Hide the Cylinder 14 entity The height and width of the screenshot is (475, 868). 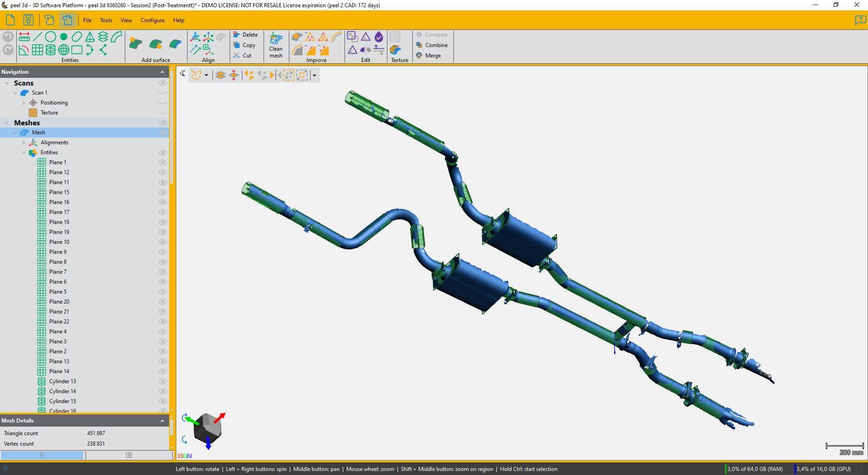162,391
